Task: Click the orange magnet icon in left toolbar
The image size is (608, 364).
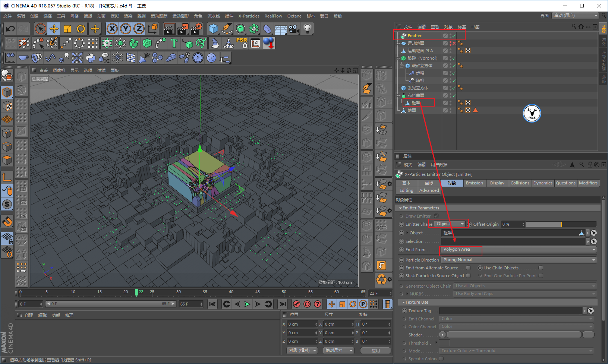Action: click(x=7, y=222)
